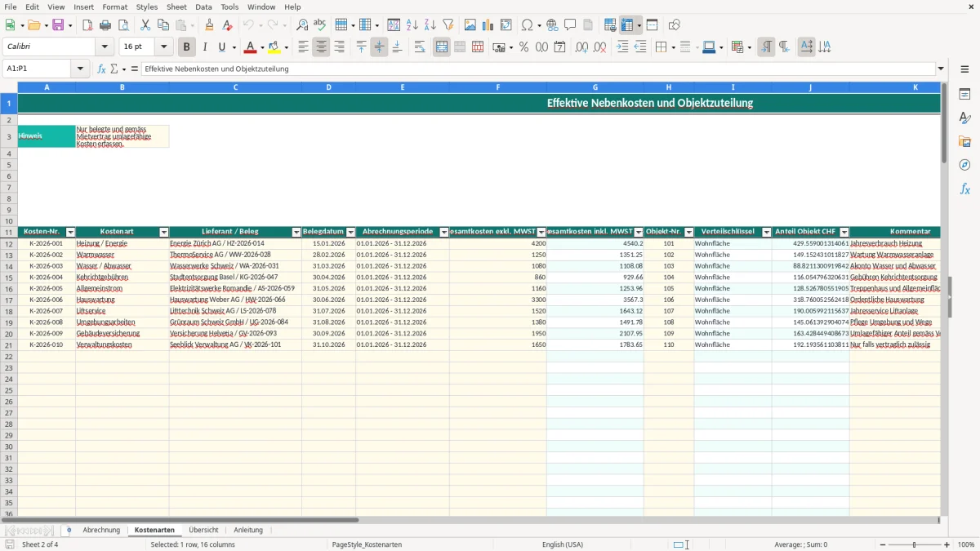This screenshot has height=551, width=980.
Task: Clear direct formatting
Action: click(228, 25)
